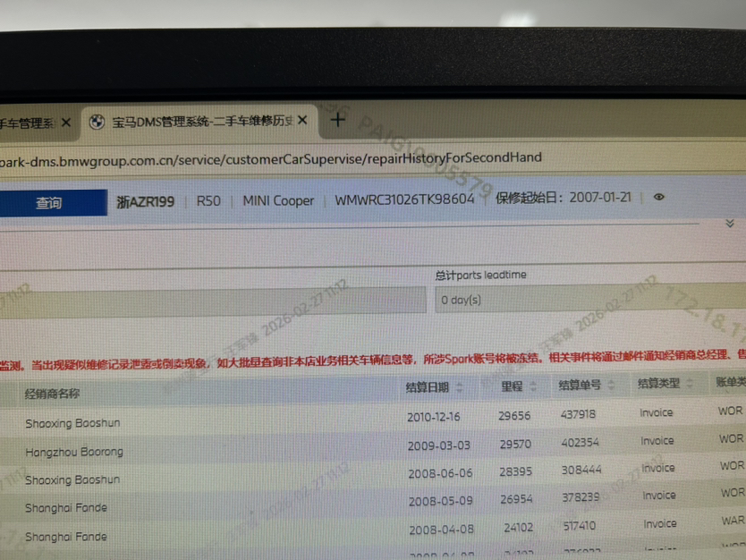Select the Hangzhou Baorong dealer row
This screenshot has width=746, height=560.
click(x=74, y=452)
